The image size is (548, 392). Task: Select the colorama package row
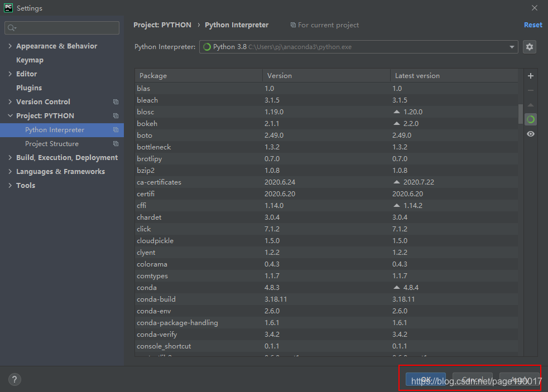coord(326,264)
